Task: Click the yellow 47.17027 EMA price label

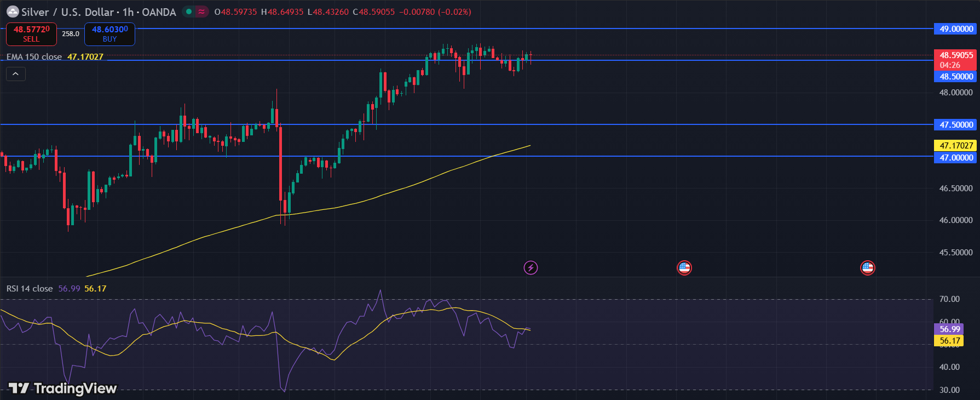Action: [x=956, y=146]
